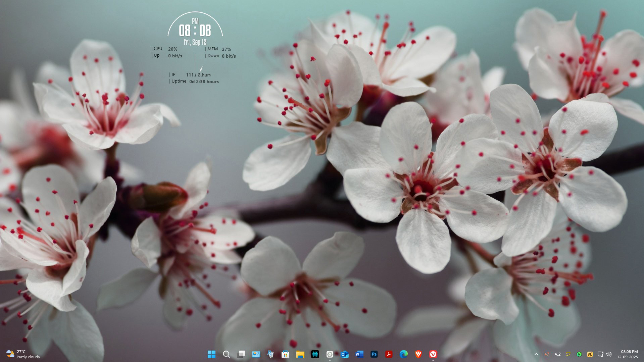The height and width of the screenshot is (362, 644).
Task: Launch Outlook from the taskbar
Action: click(344, 354)
